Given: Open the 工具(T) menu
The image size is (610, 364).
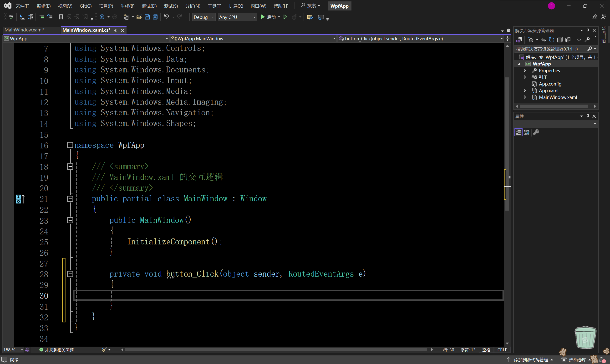Looking at the screenshot, I should [x=215, y=6].
